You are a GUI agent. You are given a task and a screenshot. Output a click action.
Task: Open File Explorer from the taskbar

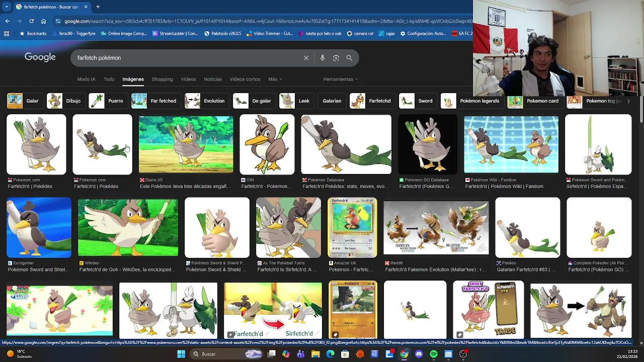(315, 354)
